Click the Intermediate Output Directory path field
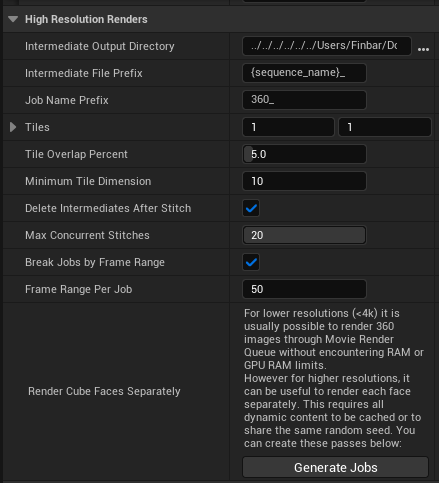Viewport: 439px width, 483px height. tap(327, 46)
